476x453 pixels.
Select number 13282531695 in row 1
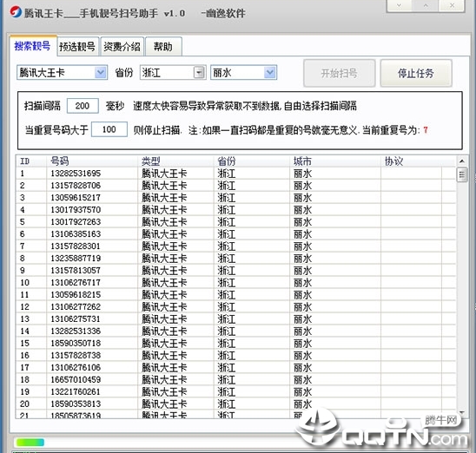pyautogui.click(x=76, y=174)
